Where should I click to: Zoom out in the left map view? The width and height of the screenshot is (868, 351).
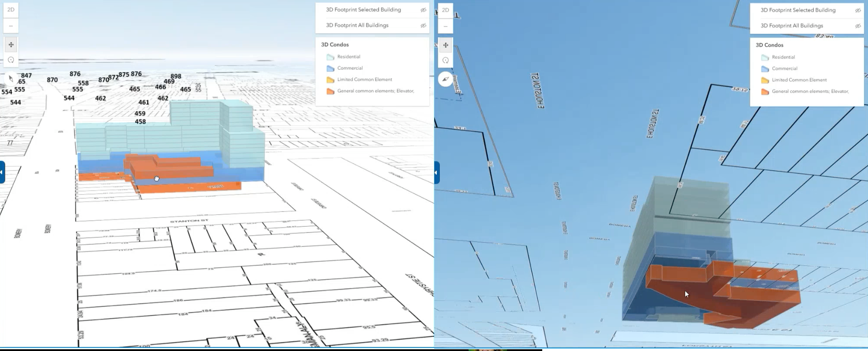[11, 26]
